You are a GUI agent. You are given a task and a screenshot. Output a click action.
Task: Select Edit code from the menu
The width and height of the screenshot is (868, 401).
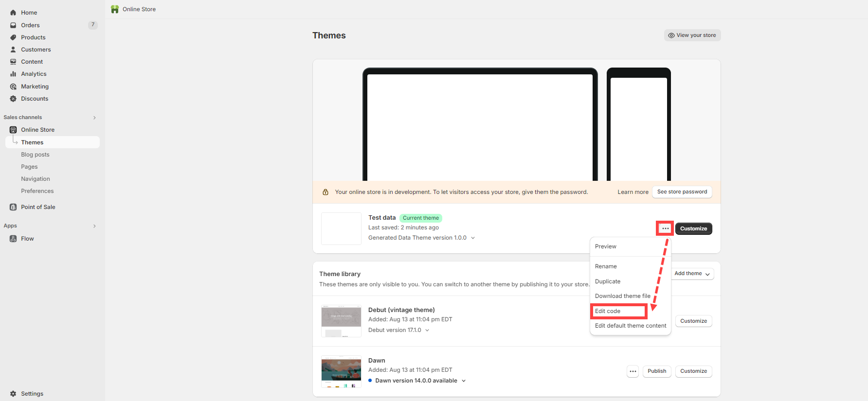pyautogui.click(x=608, y=311)
